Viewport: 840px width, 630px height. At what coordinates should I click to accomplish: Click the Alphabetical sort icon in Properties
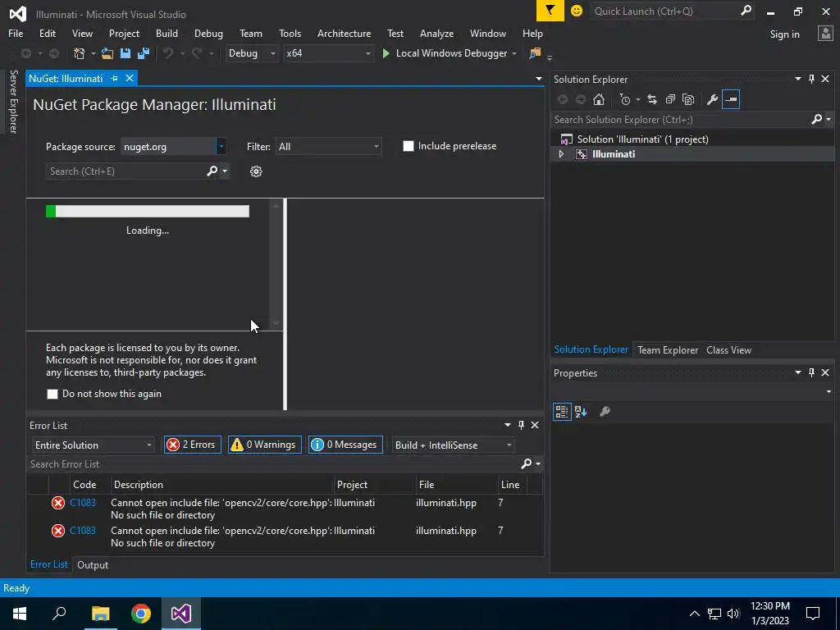581,412
